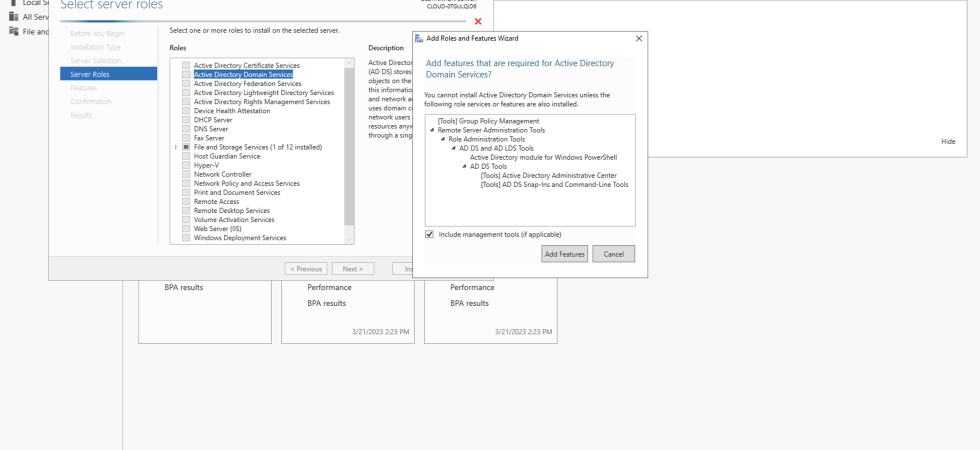Viewport: 980px width, 450px height.
Task: Tick Active Directory Rights Management Services checkbox
Action: pyautogui.click(x=186, y=101)
